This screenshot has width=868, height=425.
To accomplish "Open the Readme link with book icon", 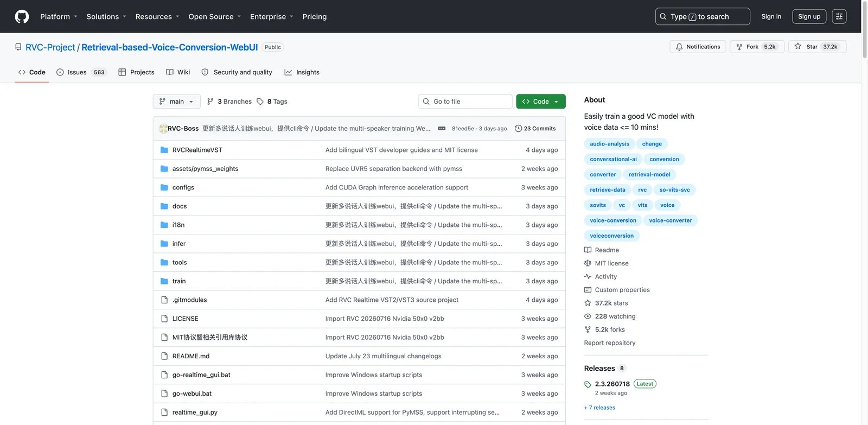I will tap(602, 250).
